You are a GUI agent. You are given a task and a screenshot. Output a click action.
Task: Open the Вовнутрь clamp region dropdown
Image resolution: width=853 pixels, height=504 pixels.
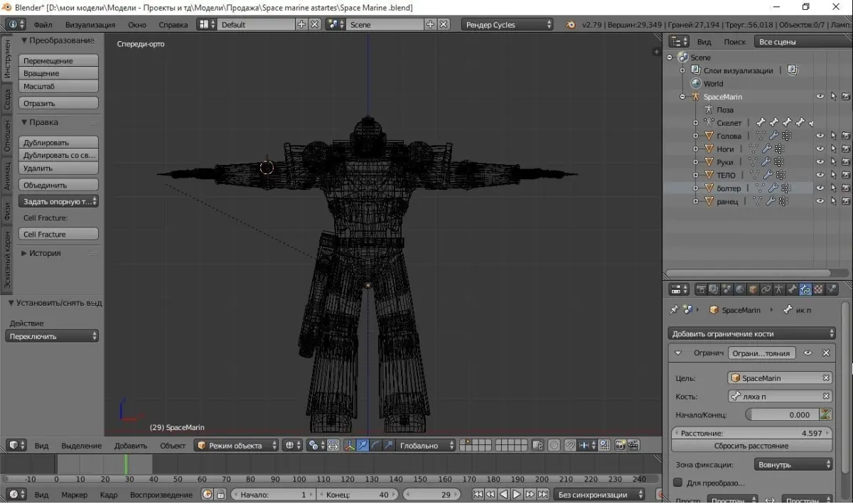tap(793, 464)
